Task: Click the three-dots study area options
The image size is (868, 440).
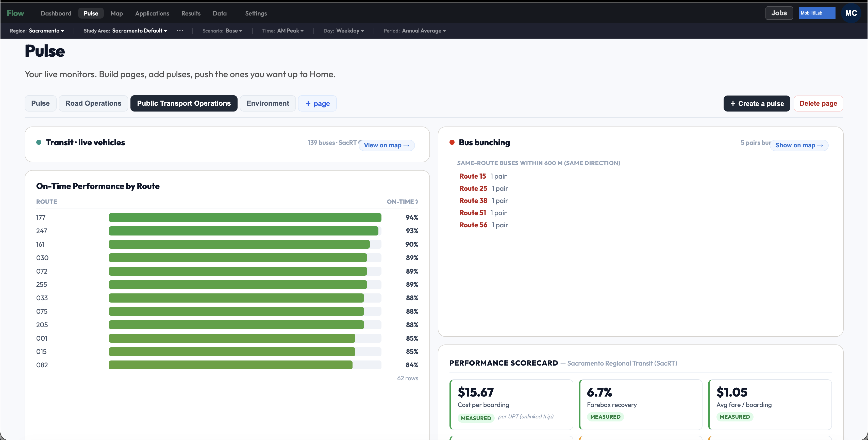Action: click(x=180, y=30)
